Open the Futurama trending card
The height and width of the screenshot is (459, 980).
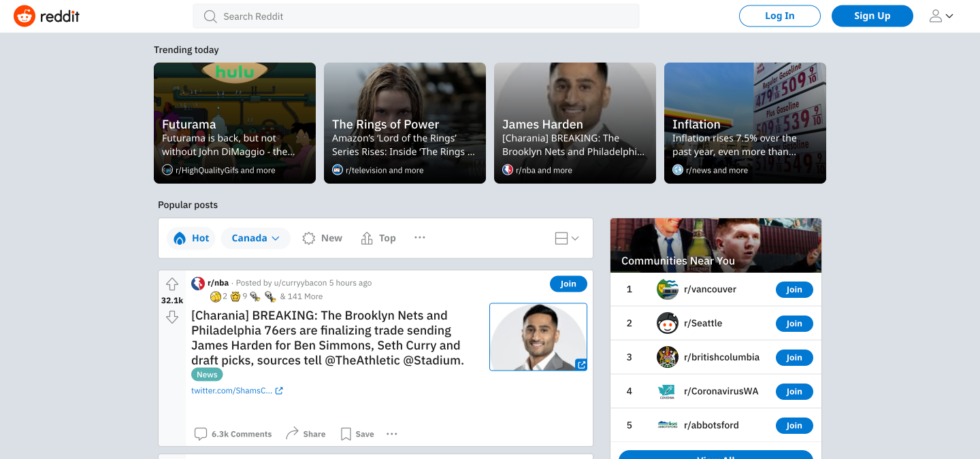click(x=235, y=123)
